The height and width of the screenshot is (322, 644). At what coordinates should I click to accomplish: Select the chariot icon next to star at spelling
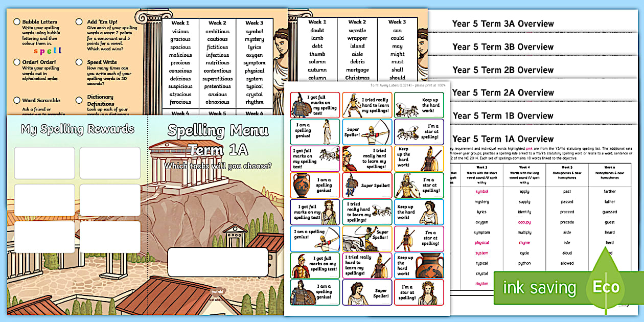[407, 134]
